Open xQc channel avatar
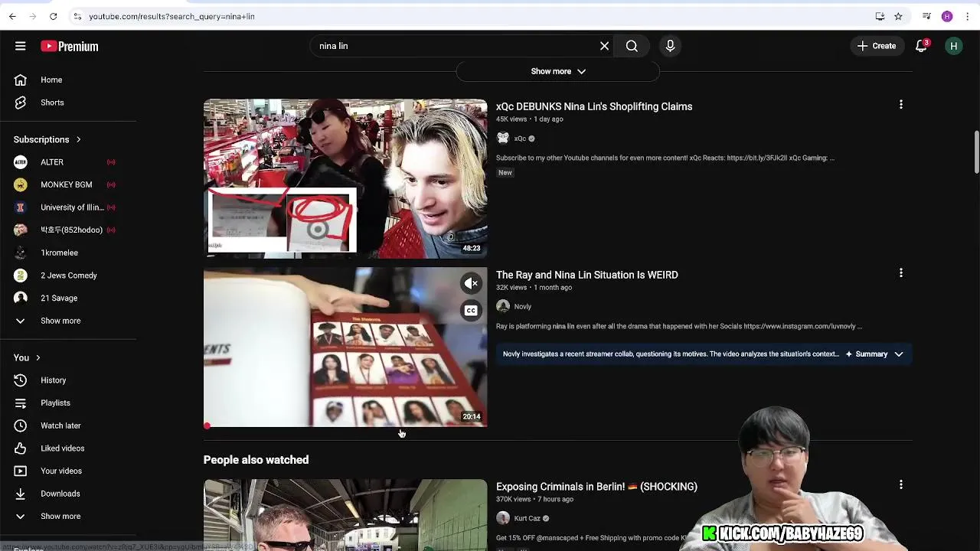 (503, 139)
